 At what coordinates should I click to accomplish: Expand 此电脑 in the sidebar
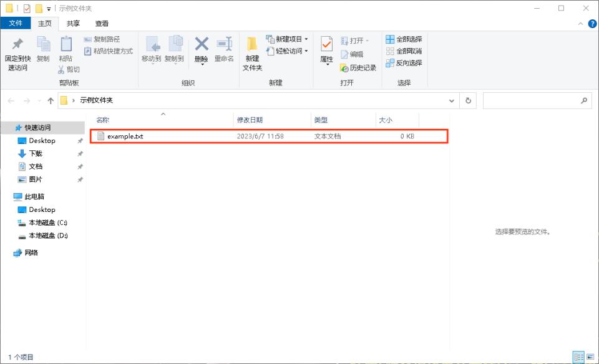(10, 196)
